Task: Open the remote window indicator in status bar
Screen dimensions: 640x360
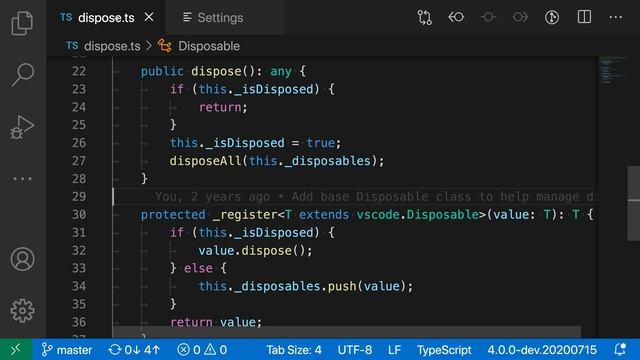Action: pyautogui.click(x=16, y=349)
